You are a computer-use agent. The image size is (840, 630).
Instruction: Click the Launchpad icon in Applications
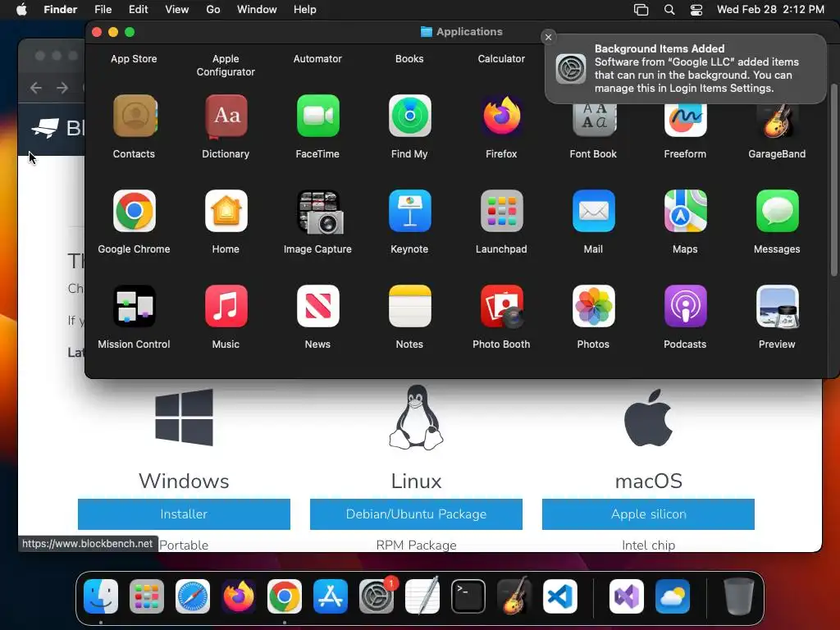(501, 211)
